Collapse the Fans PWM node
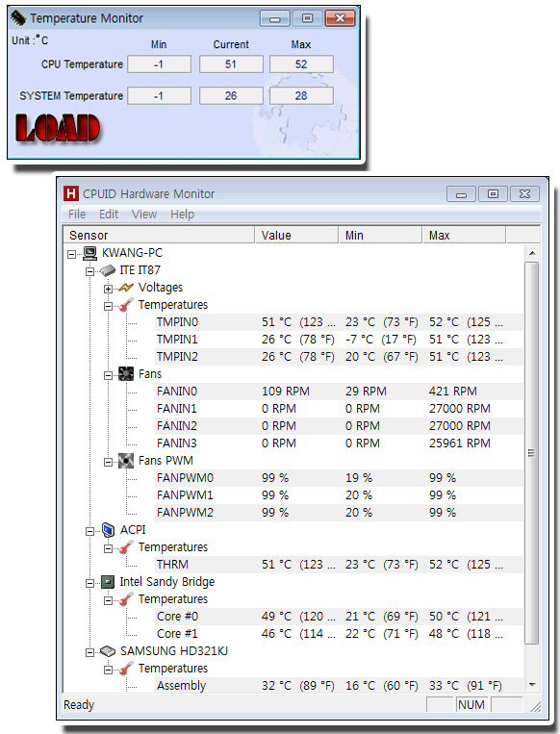 108,462
